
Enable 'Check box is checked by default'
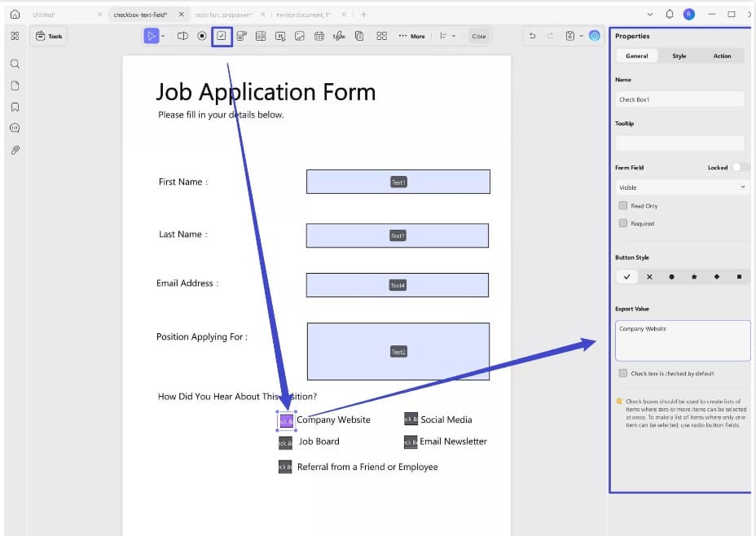622,373
